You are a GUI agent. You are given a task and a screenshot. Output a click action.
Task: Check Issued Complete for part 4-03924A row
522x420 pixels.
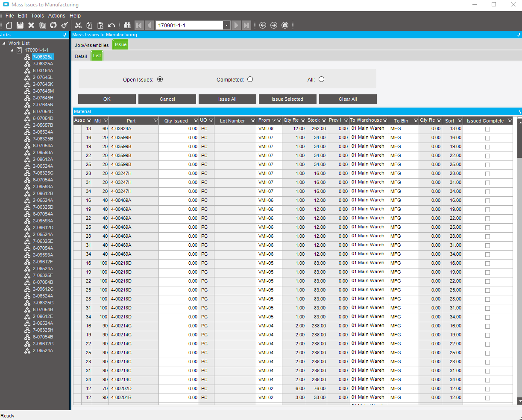click(x=487, y=129)
